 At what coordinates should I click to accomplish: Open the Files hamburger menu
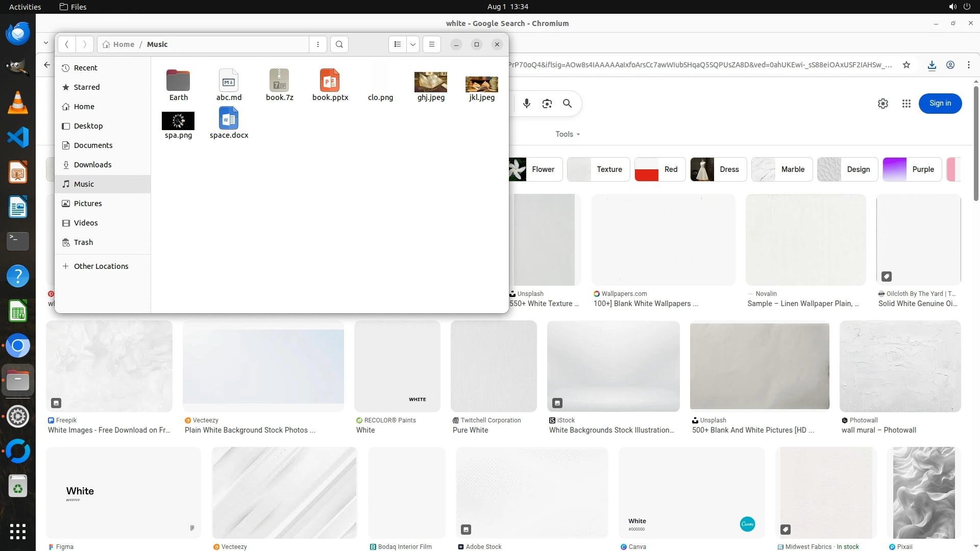[x=432, y=44]
